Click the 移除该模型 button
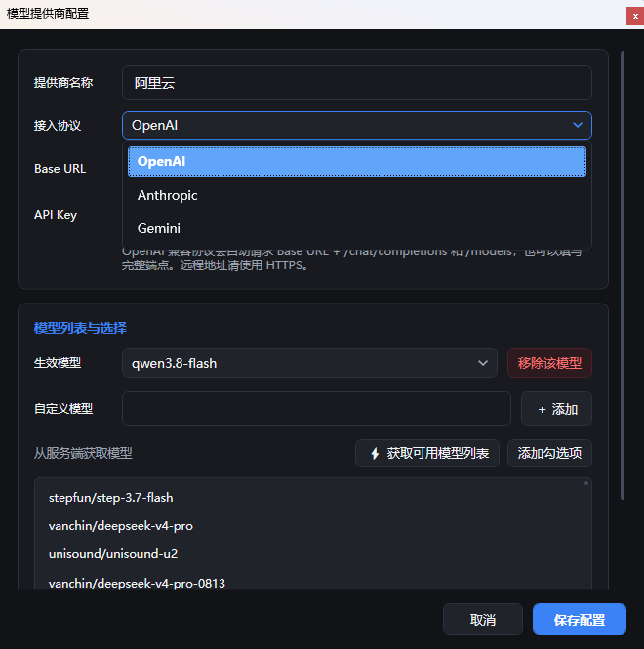The image size is (644, 649). pos(549,363)
